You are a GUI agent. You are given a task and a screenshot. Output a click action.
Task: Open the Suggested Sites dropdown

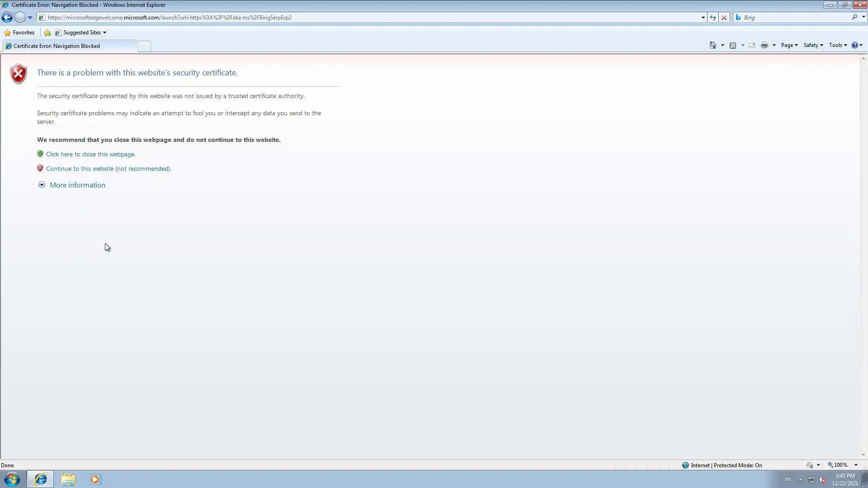tap(85, 33)
